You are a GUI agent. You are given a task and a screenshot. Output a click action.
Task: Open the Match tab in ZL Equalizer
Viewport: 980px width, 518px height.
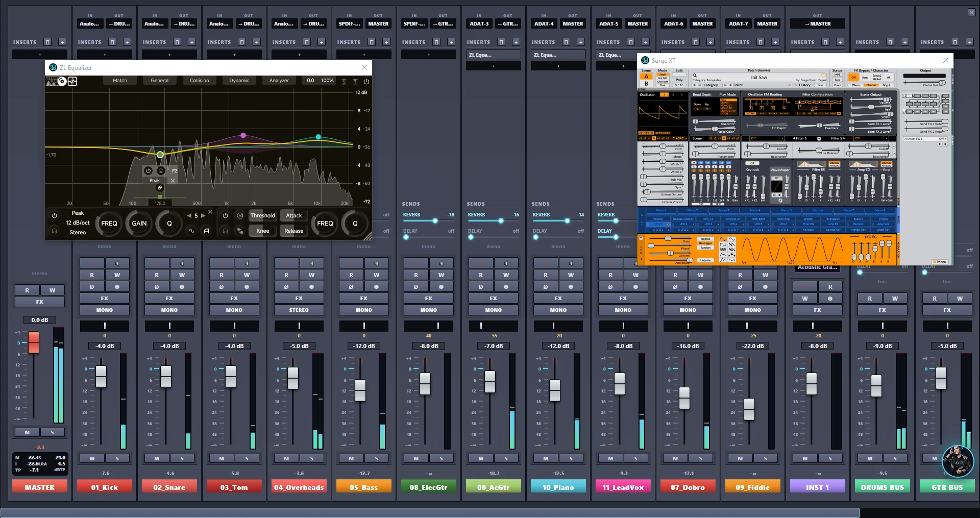click(120, 81)
